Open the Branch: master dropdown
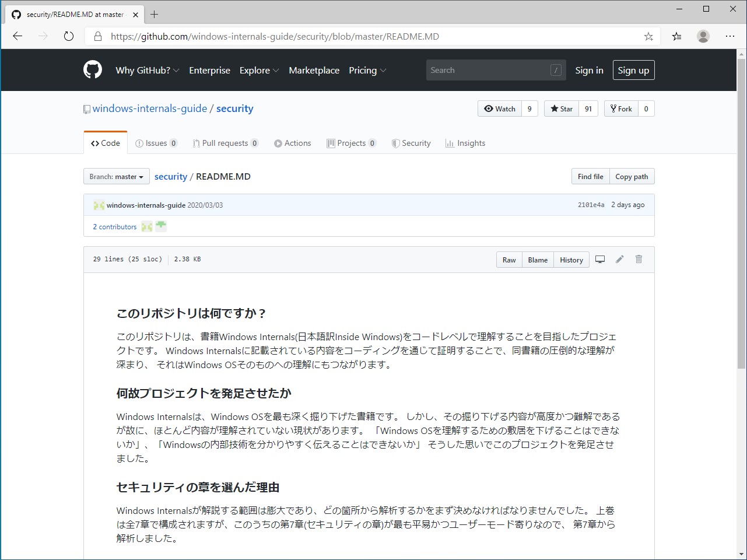747x560 pixels. click(x=116, y=176)
